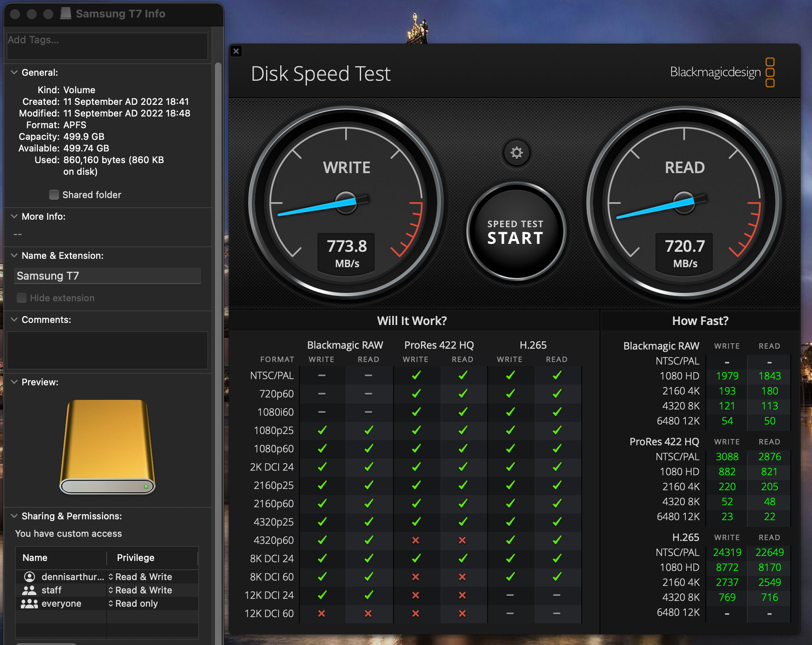Collapse the General section
This screenshot has width=812, height=645.
pos(14,72)
